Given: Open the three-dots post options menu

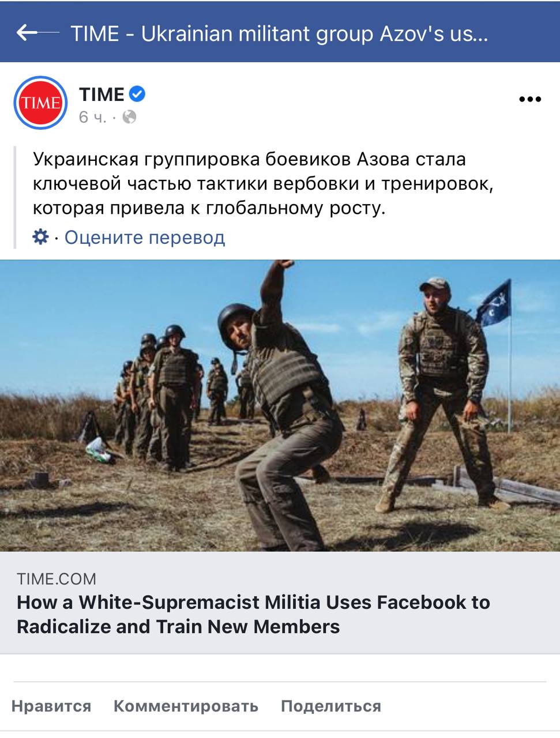Looking at the screenshot, I should [530, 99].
